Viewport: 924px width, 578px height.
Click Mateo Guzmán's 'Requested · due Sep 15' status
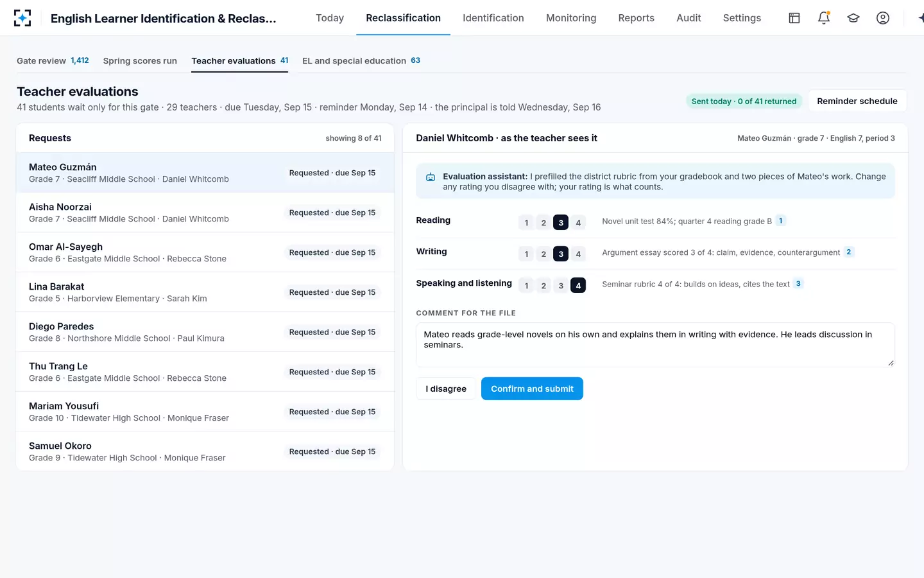click(332, 173)
